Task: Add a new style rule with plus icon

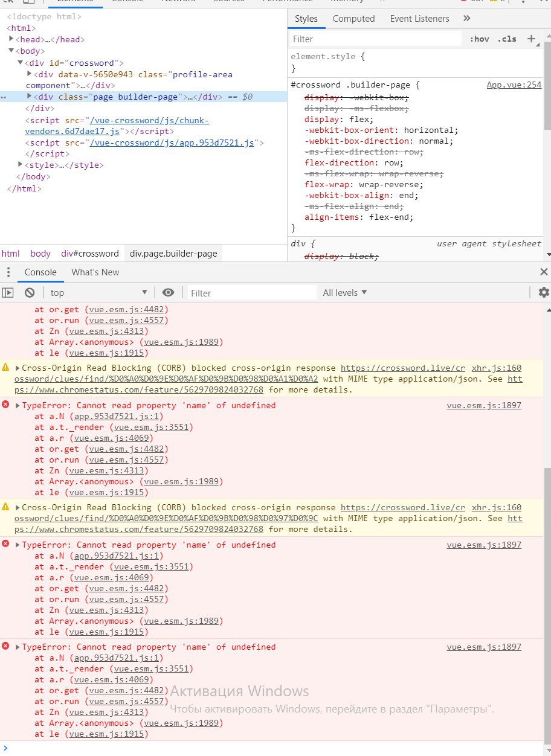Action: pyautogui.click(x=532, y=39)
